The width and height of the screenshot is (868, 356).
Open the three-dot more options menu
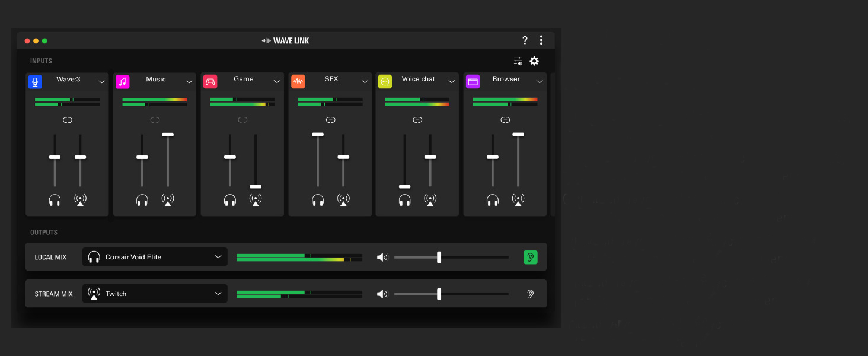click(x=541, y=40)
